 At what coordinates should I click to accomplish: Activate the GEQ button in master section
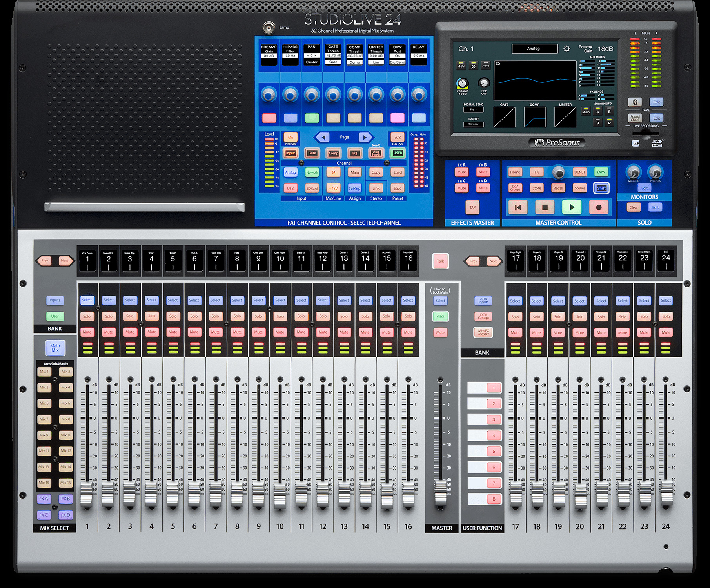pos(440,316)
